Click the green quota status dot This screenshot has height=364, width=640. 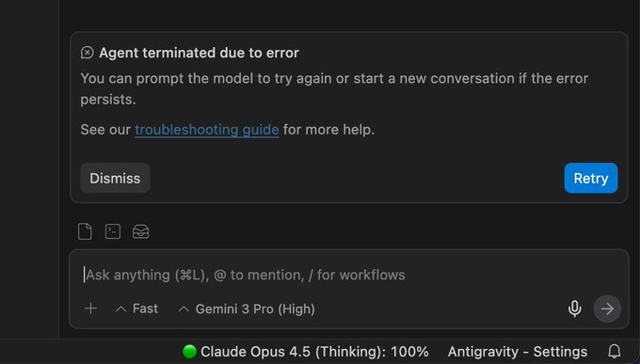189,352
